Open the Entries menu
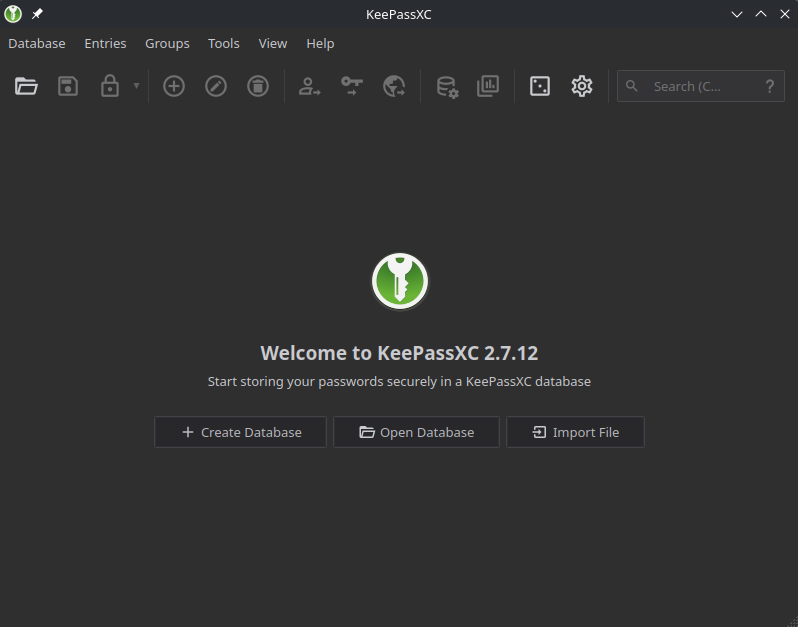 point(105,44)
